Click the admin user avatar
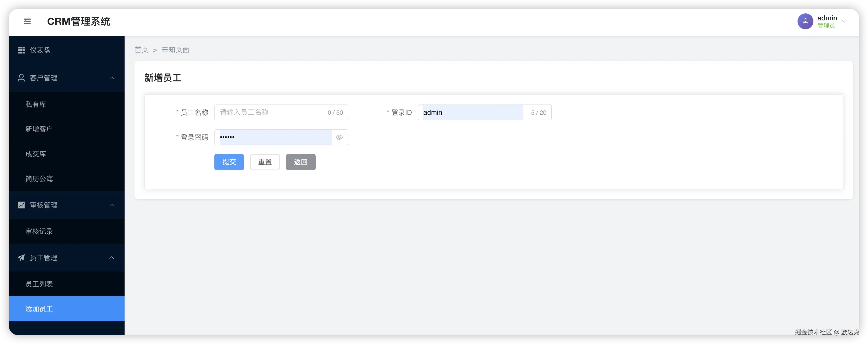 click(805, 22)
